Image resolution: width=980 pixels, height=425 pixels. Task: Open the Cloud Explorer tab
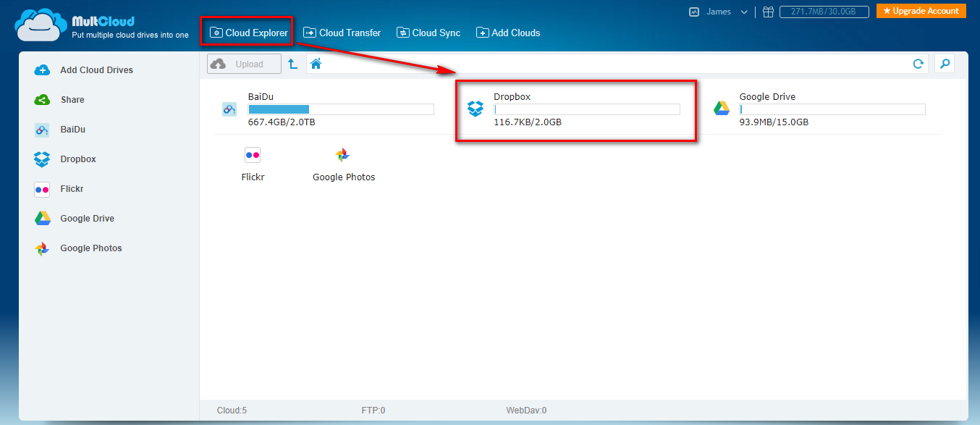(248, 33)
